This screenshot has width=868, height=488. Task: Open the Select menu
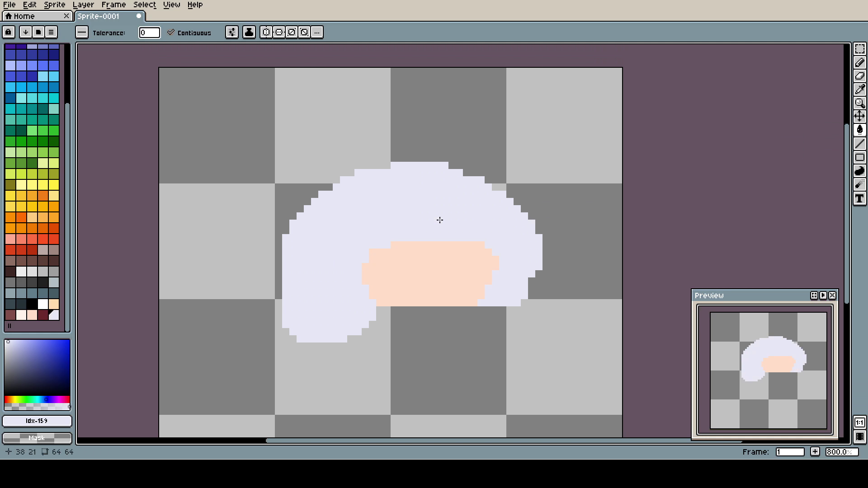144,5
